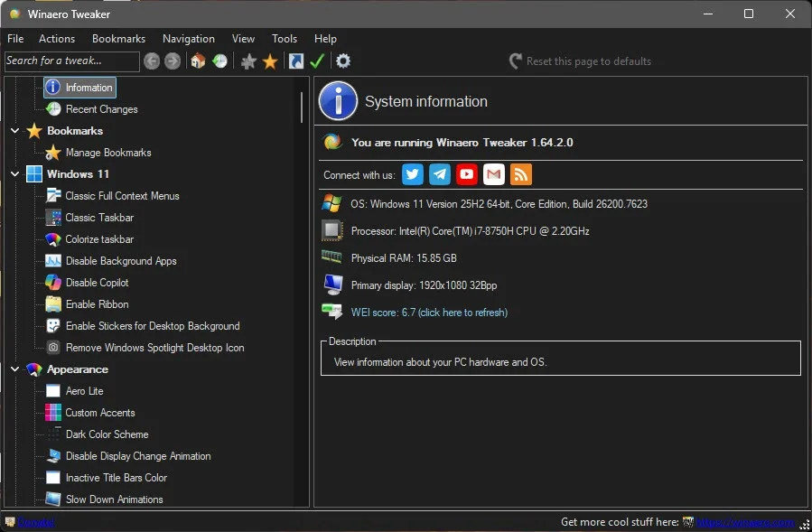Open the YouTube icon link
The width and height of the screenshot is (812, 532).
tap(467, 174)
